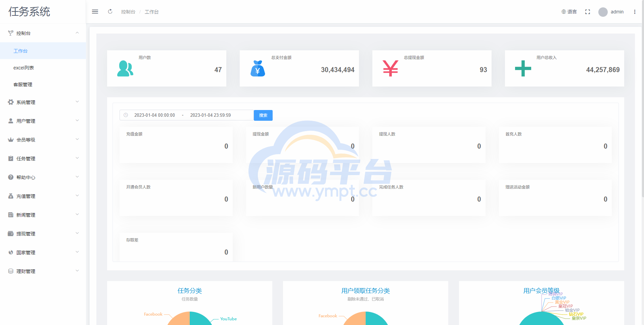Viewport: 644px width, 325px height.
Task: Open the 用户管理 menu label
Action: [26, 121]
